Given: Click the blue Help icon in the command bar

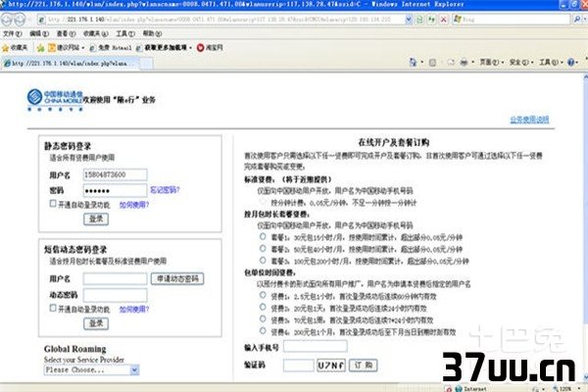Looking at the screenshot, I should 570,63.
